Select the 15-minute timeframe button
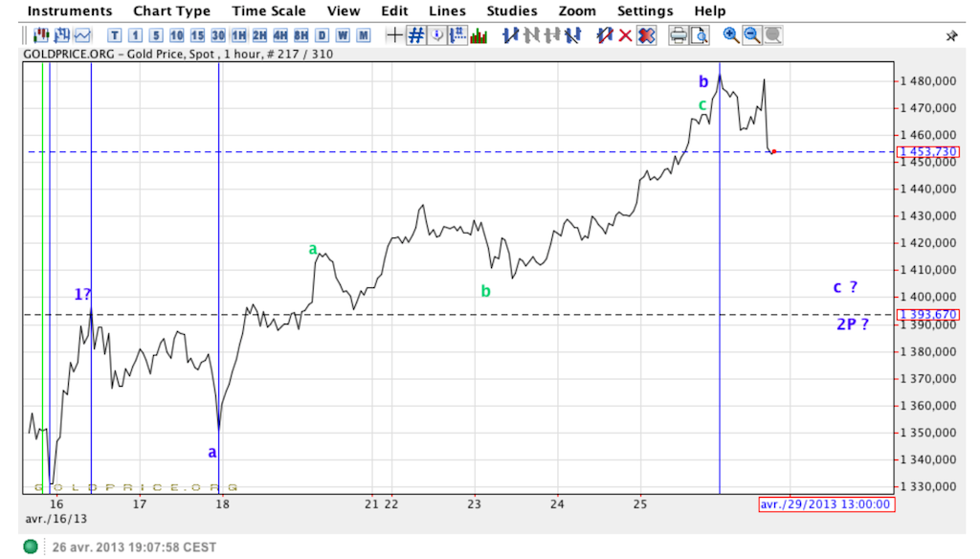The width and height of the screenshot is (980, 559). (197, 35)
